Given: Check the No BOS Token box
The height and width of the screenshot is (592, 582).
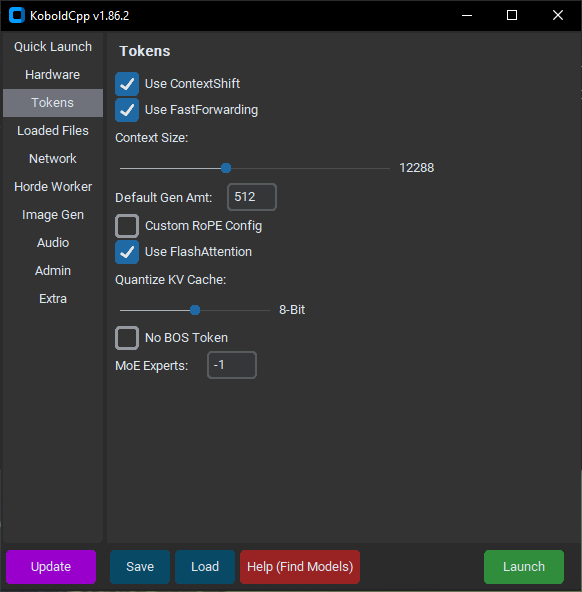Looking at the screenshot, I should 127,338.
